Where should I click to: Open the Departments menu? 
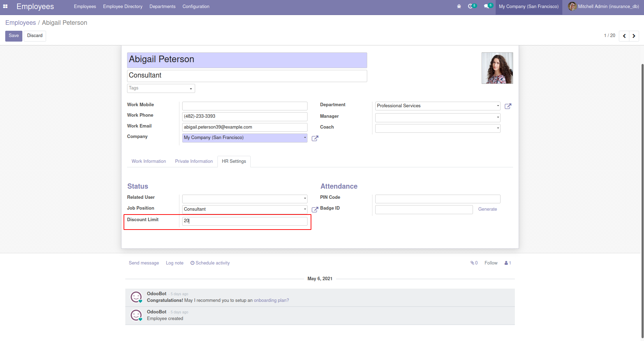click(x=162, y=7)
